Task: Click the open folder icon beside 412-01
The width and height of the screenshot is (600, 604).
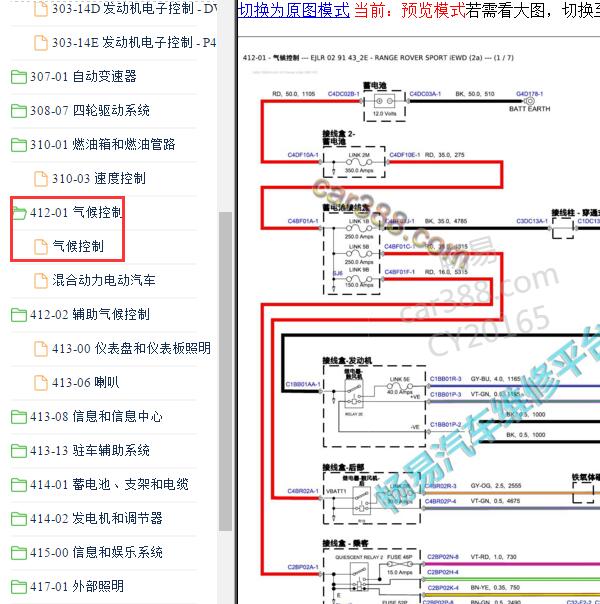Action: click(19, 213)
